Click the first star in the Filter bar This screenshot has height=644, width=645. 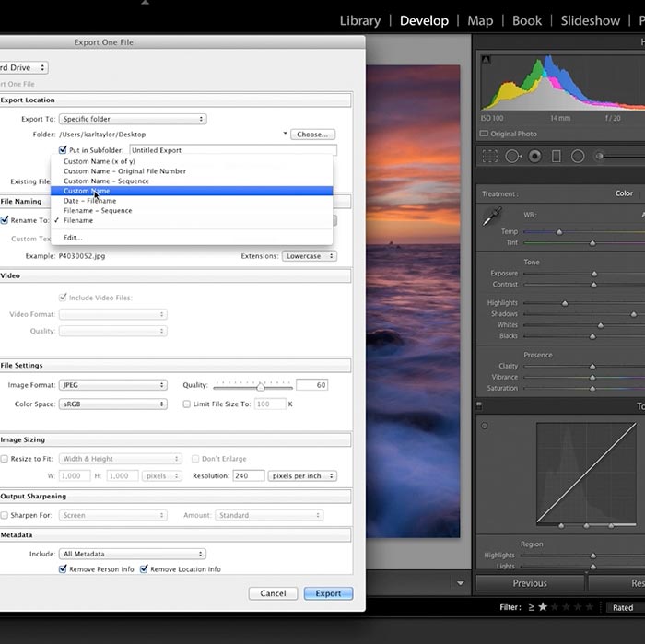tap(543, 607)
